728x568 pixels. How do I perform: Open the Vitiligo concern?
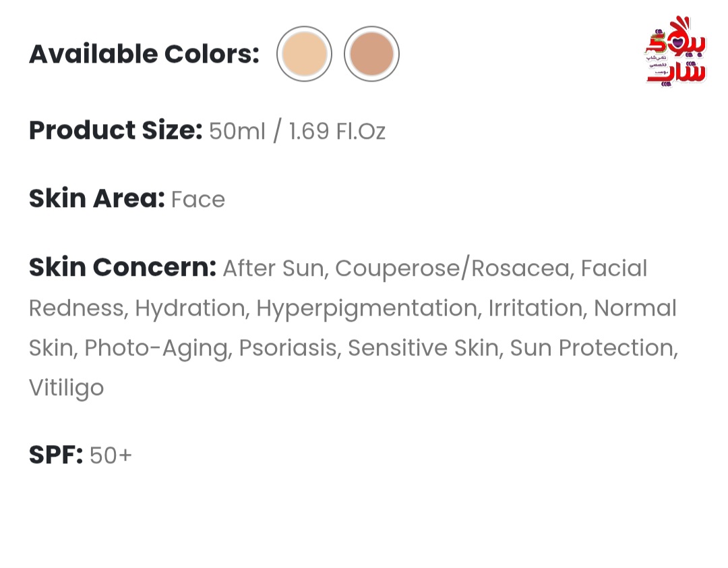[66, 388]
